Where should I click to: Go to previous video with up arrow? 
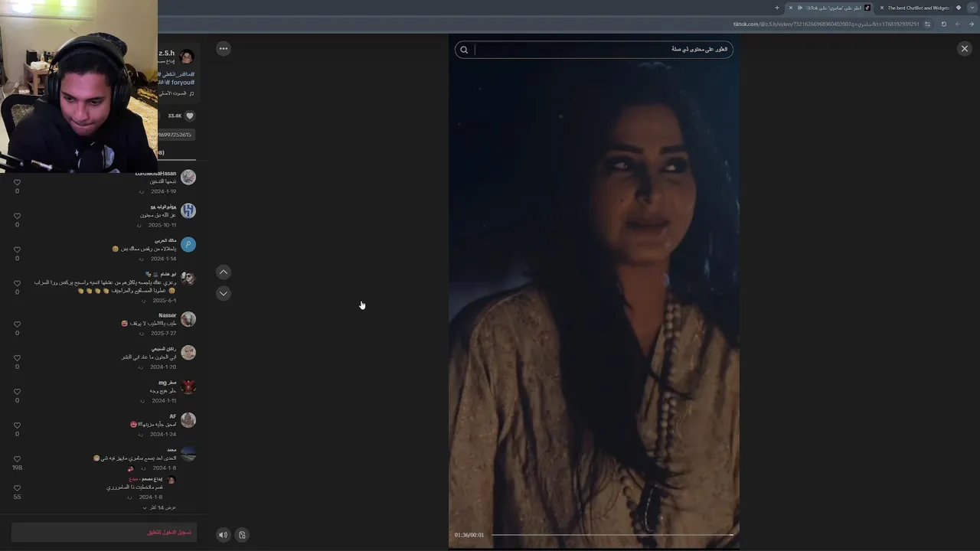224,272
